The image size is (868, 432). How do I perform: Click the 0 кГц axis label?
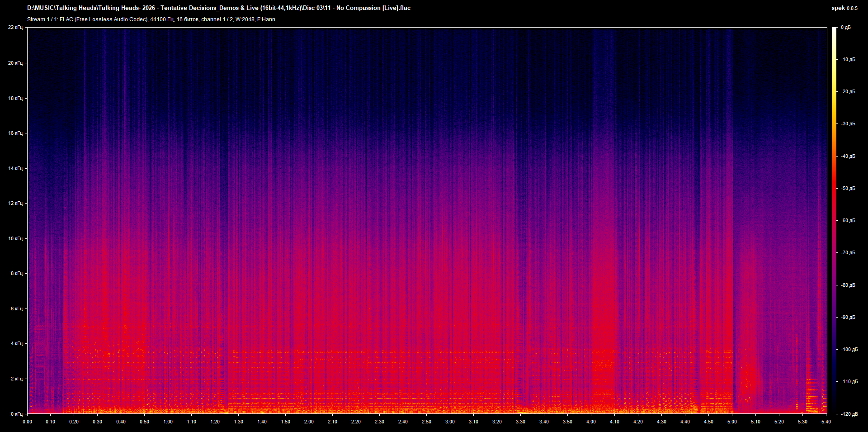point(17,413)
